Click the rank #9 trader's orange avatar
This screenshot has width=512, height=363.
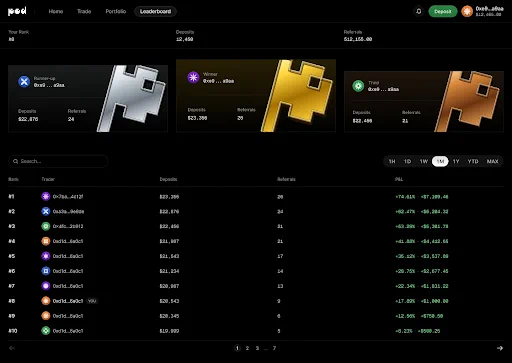(x=46, y=316)
